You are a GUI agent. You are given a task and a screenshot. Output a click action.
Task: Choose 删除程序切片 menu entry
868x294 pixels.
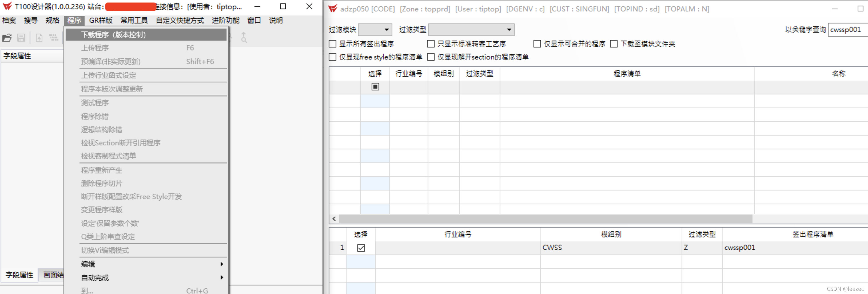click(x=146, y=183)
